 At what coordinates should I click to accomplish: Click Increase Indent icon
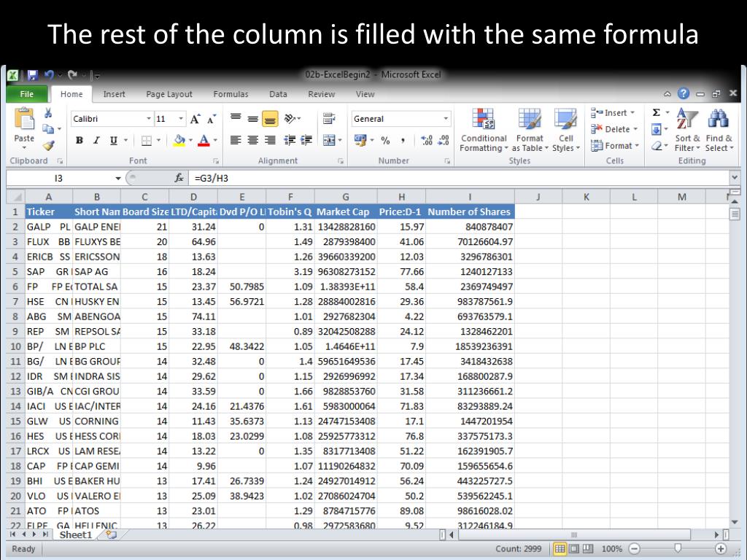point(306,140)
